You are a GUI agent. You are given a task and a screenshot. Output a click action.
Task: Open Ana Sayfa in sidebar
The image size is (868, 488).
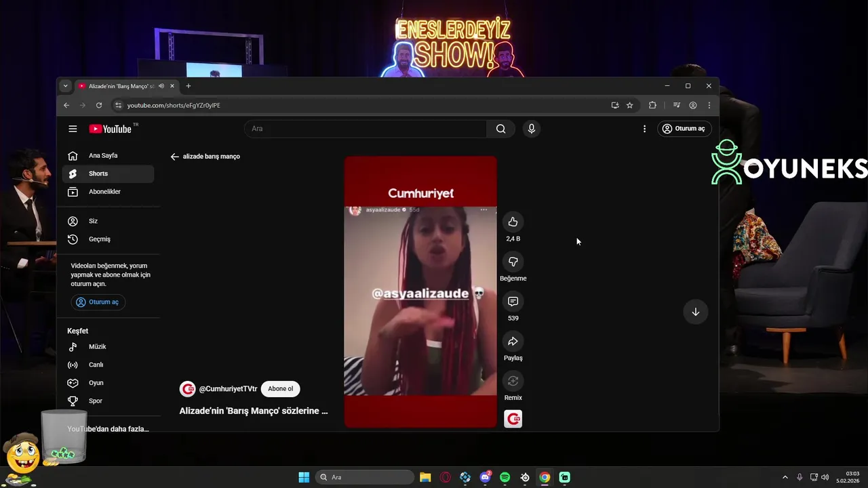[108, 156]
